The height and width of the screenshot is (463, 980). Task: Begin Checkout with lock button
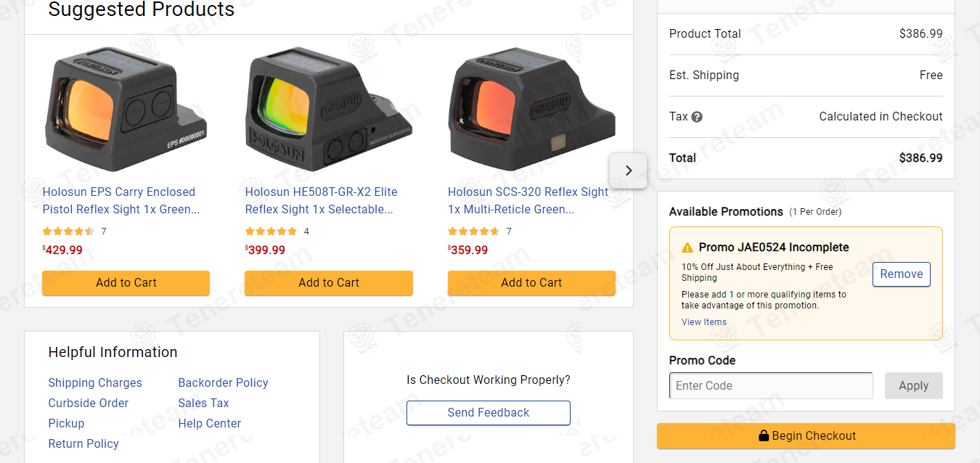[806, 436]
